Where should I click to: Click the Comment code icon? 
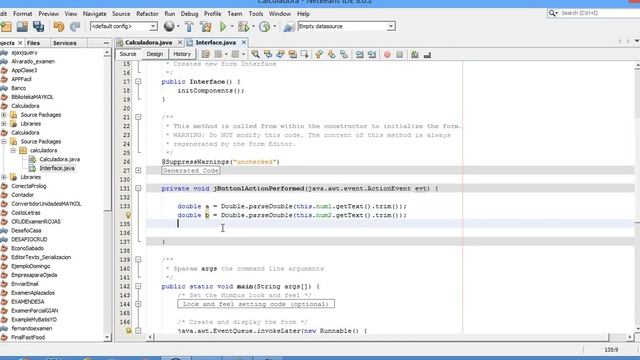[x=415, y=54]
